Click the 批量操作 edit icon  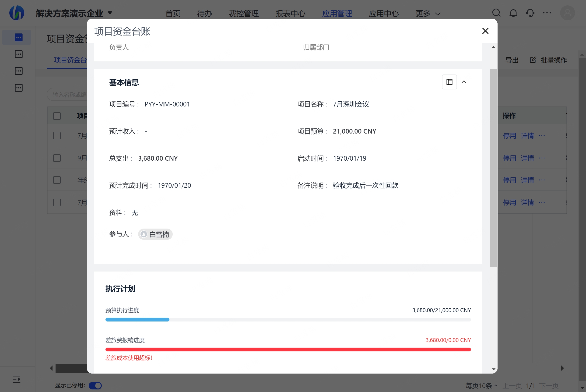click(533, 60)
